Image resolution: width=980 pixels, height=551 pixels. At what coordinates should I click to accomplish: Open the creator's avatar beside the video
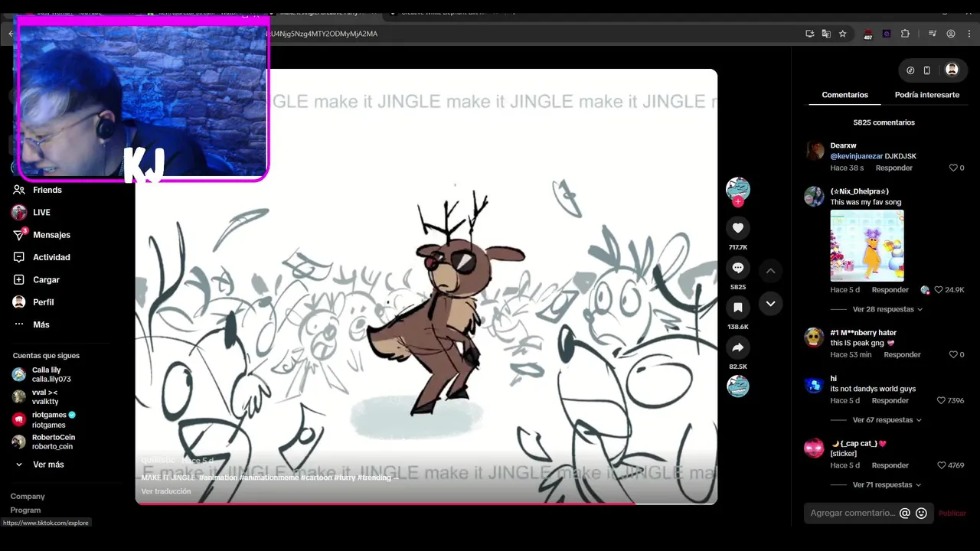pyautogui.click(x=738, y=188)
